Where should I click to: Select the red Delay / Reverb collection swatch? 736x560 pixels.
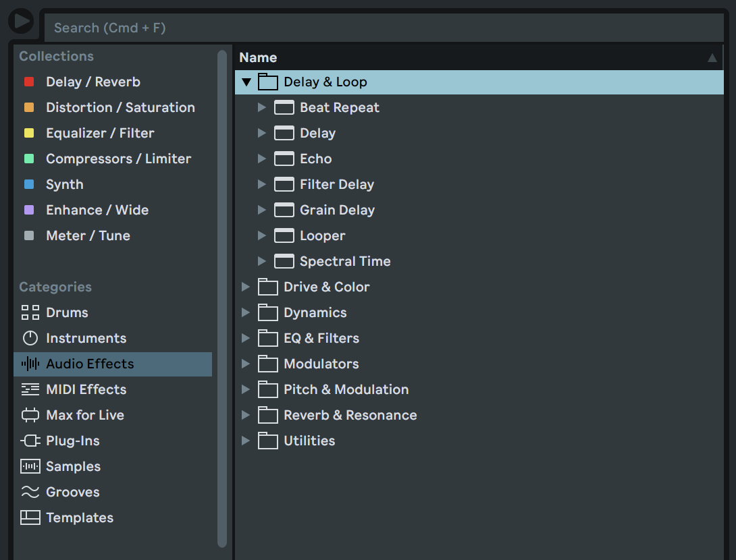29,82
